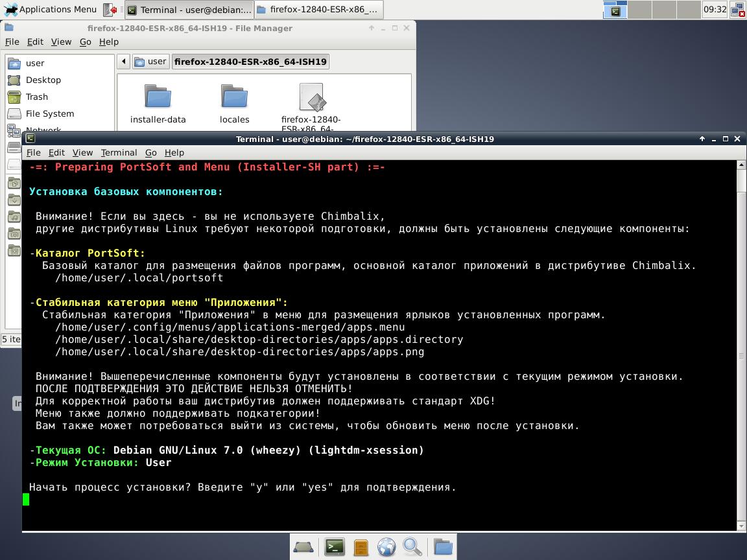
Task: Open View menu in Terminal window
Action: click(82, 152)
